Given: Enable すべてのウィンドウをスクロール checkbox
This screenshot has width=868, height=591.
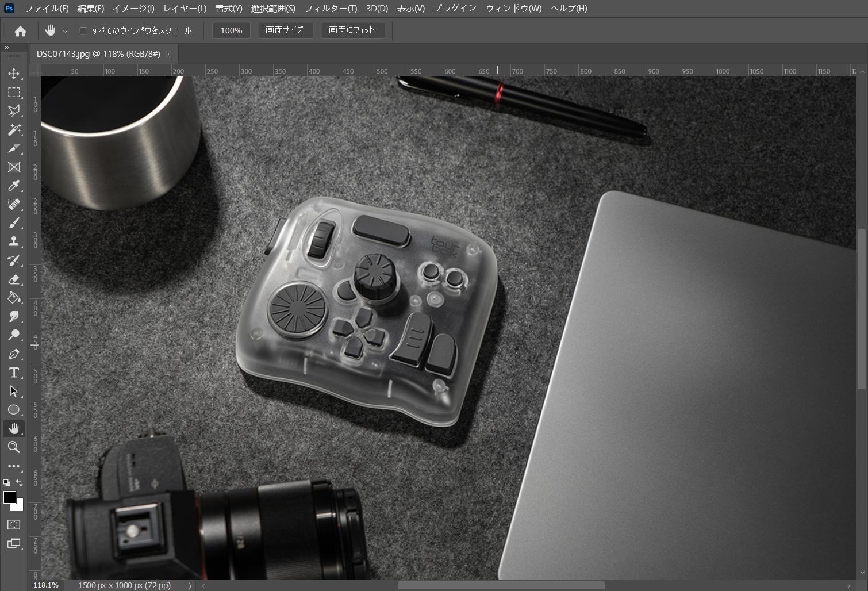Looking at the screenshot, I should click(84, 30).
